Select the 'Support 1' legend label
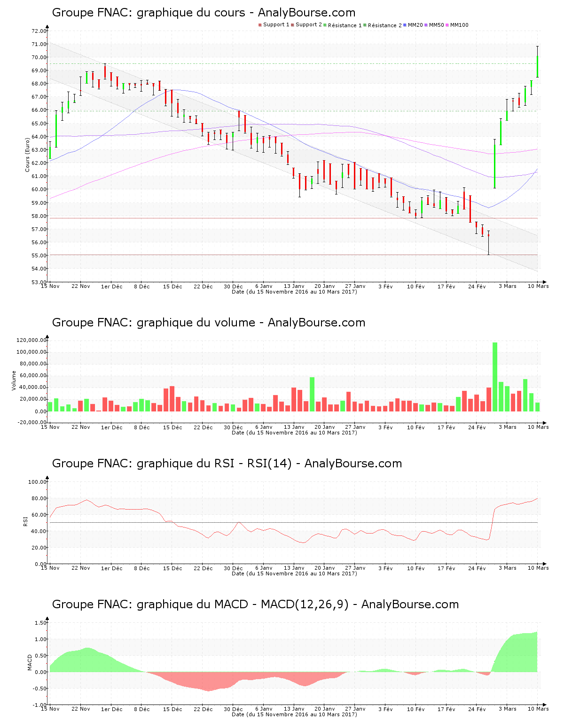The height and width of the screenshot is (728, 564). [x=276, y=25]
